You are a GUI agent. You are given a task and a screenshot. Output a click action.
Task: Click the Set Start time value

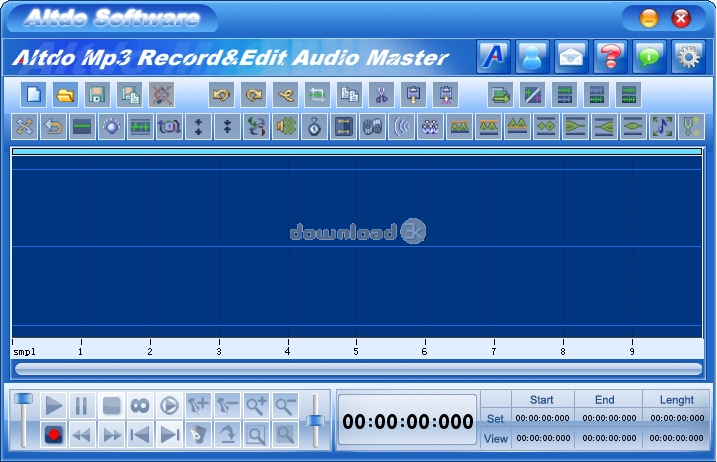click(542, 418)
